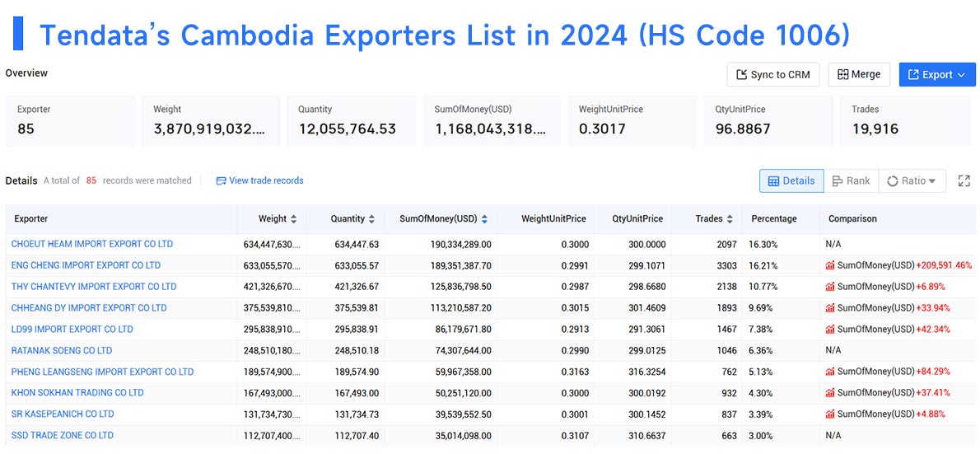
Task: Select the 96.8867 QtyUnitPrice overview value
Action: (x=743, y=129)
